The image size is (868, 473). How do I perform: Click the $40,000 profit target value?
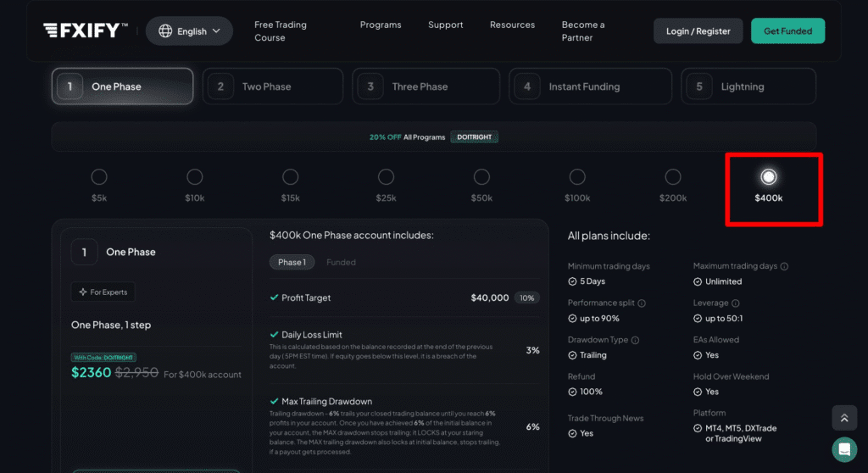pos(489,298)
